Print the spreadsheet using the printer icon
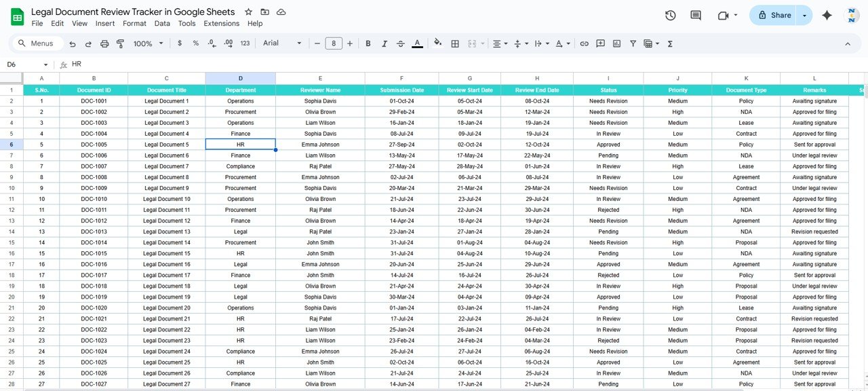Screen dimensions: 868x391 104,43
